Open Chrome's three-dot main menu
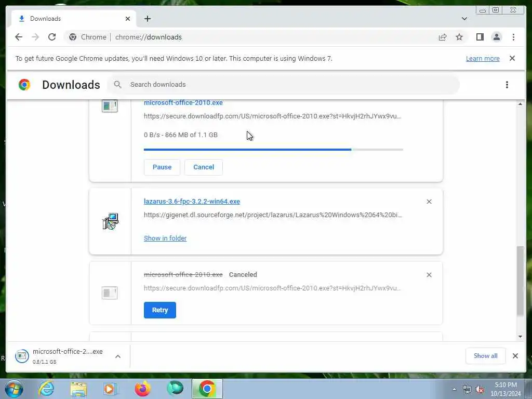532x399 pixels. [x=513, y=37]
